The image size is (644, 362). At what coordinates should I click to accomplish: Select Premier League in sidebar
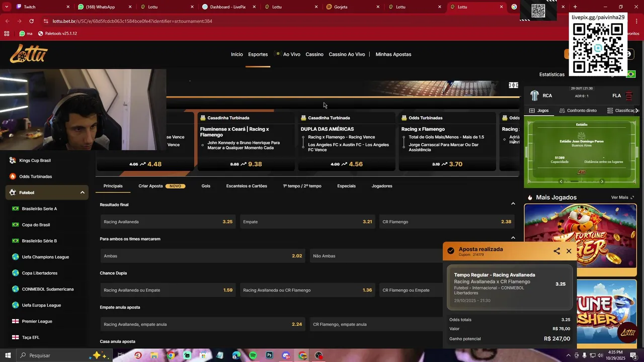[x=37, y=321]
